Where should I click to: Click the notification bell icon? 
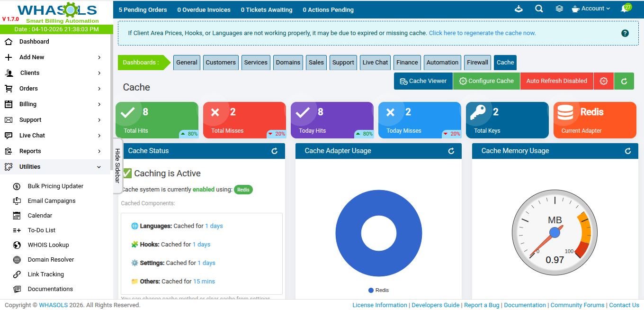click(x=625, y=9)
